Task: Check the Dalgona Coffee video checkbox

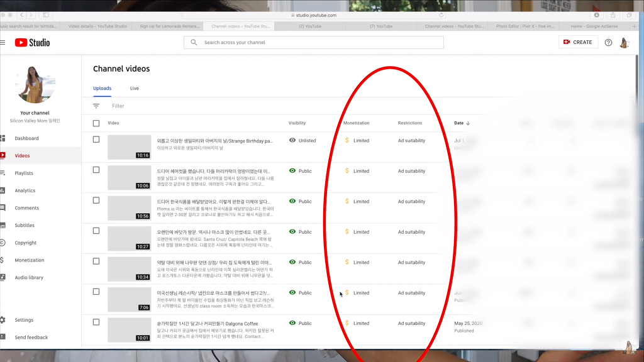Action: coord(96,322)
